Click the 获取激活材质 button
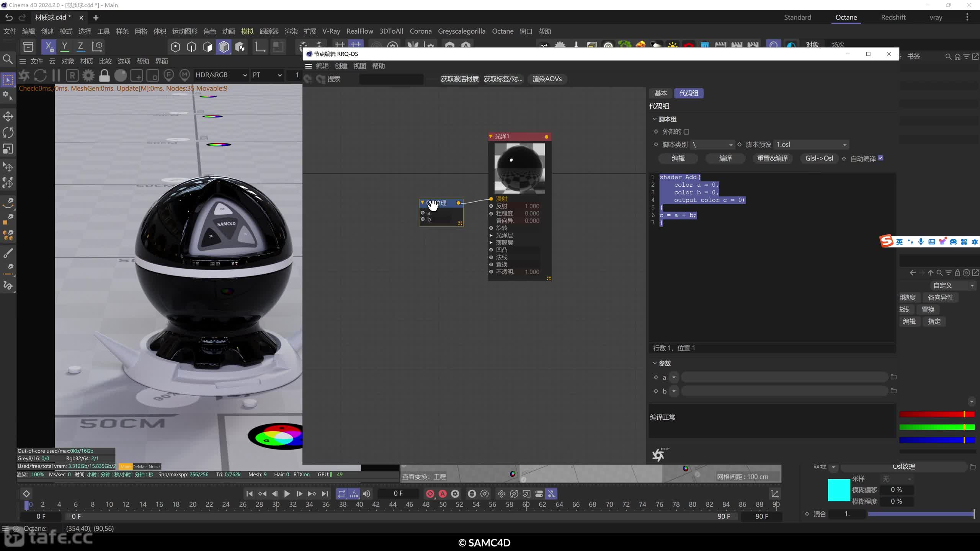 (x=459, y=79)
